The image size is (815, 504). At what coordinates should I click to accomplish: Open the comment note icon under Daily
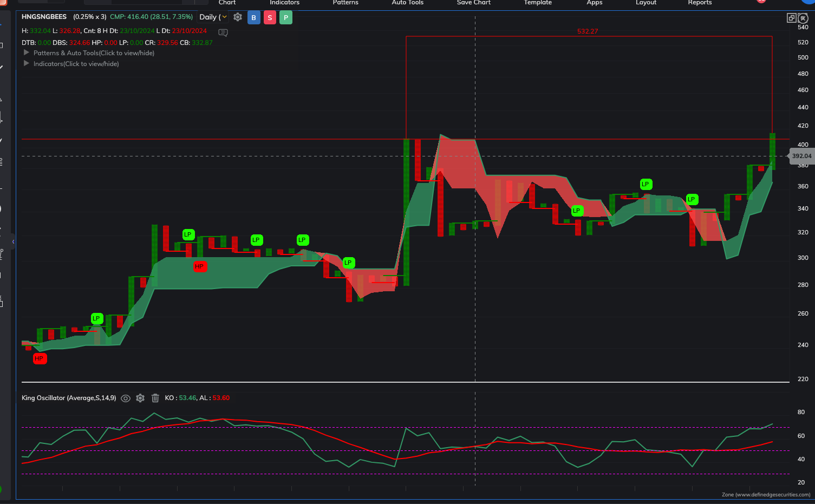[x=223, y=32]
